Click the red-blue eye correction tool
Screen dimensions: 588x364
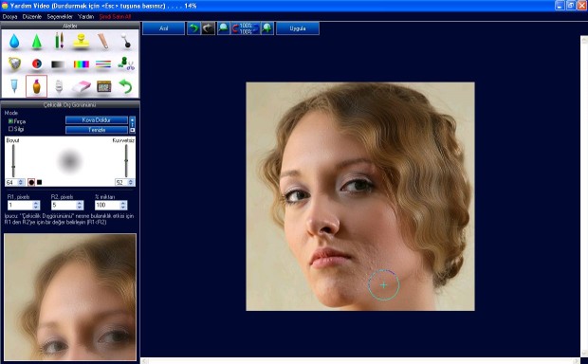click(x=37, y=64)
